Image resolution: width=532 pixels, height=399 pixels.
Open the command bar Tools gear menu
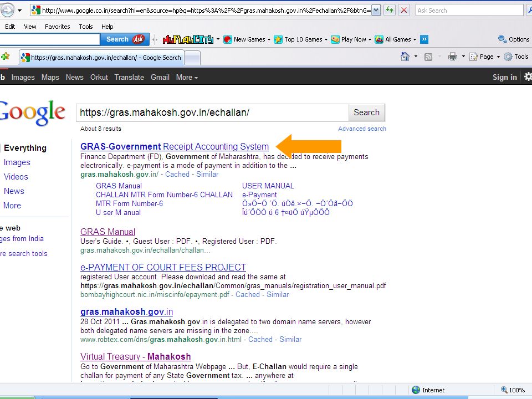point(516,57)
